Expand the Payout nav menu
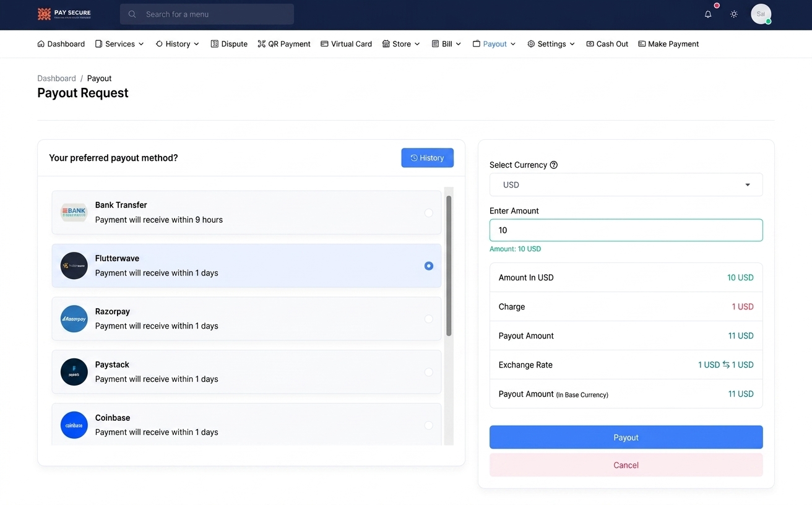Screen dimensions: 812x505 pyautogui.click(x=495, y=44)
